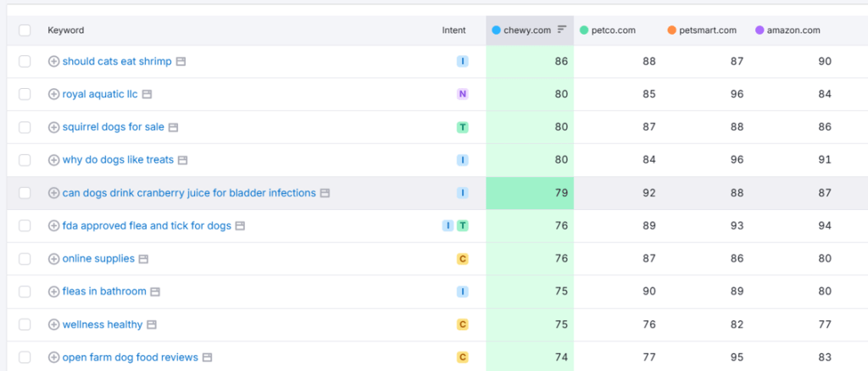Image resolution: width=868 pixels, height=371 pixels.
Task: Open SERP snapshot icon after 'open farm dog food reviews'
Action: (x=207, y=357)
